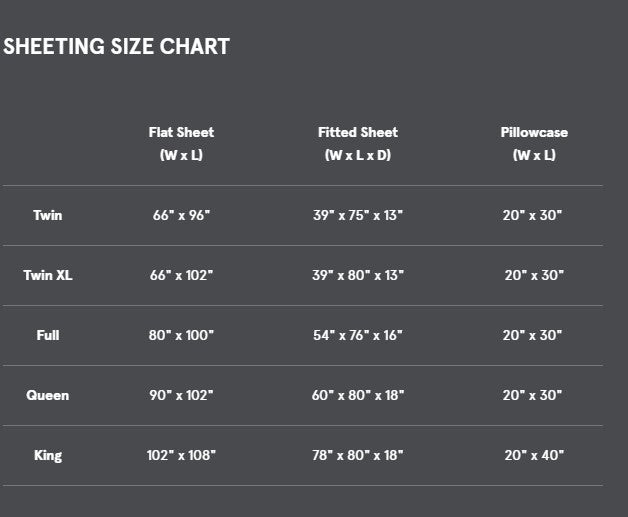Select the Twin XL flat sheet size 66" x 102"
Viewport: 628px width, 517px height.
click(x=181, y=276)
